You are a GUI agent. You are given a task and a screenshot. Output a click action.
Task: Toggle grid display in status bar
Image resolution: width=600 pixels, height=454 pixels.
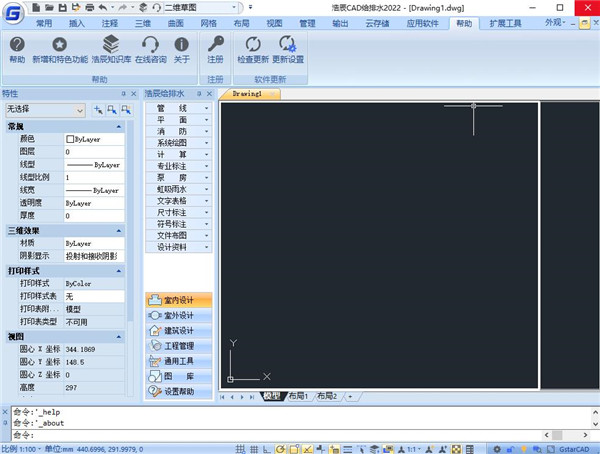(254, 449)
